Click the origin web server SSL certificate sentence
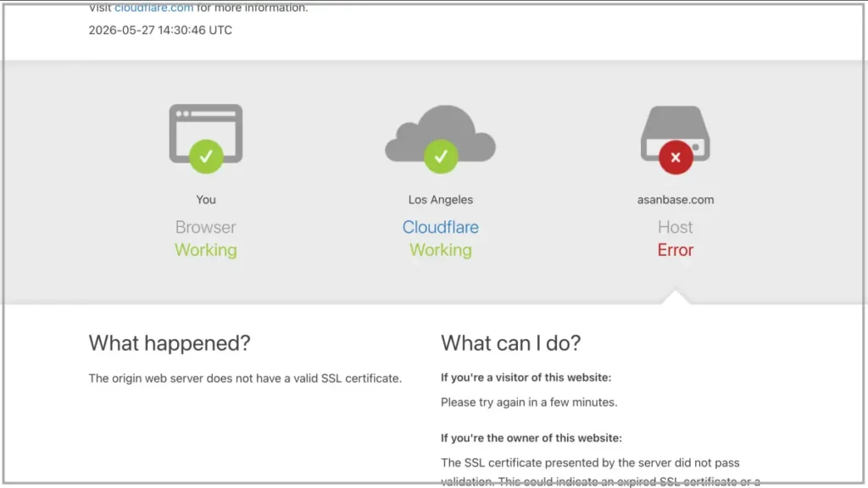The image size is (868, 488). [245, 379]
